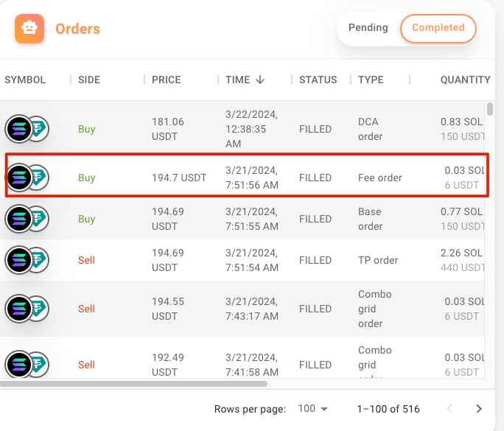Viewport: 504px width, 431px height.
Task: Click the SYMBOL column header
Action: coord(25,80)
